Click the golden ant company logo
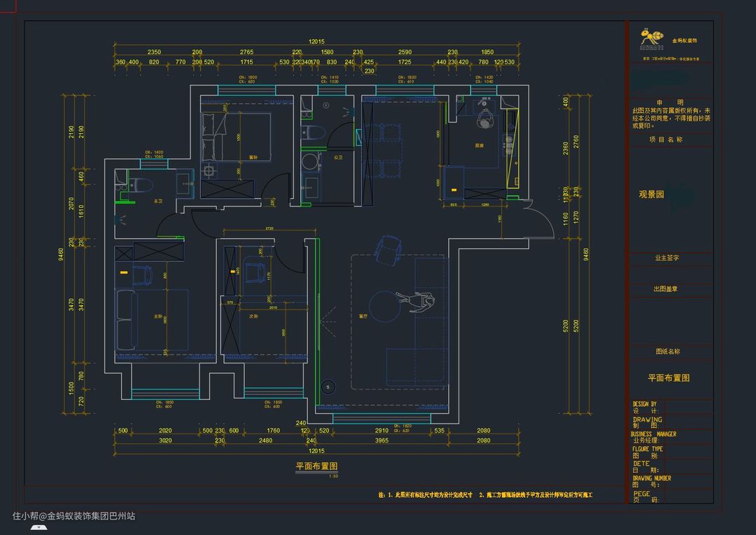Screen dimensions: 756x535 (652, 39)
